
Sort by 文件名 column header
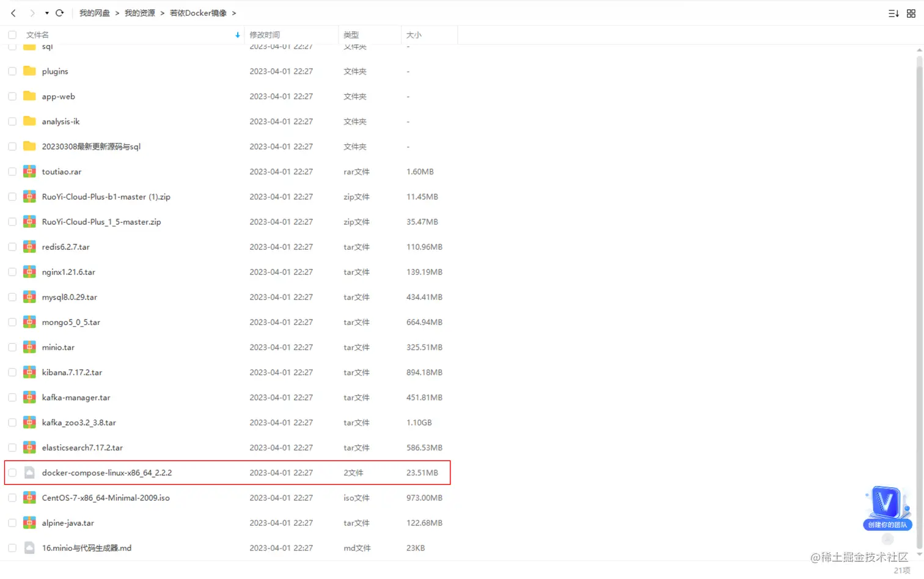(x=38, y=35)
